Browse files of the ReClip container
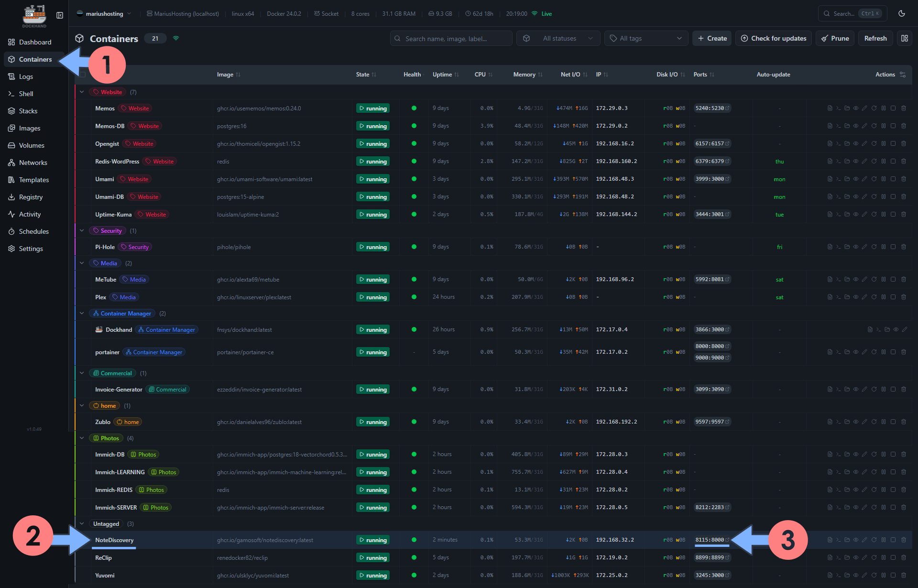918x588 pixels. (847, 557)
